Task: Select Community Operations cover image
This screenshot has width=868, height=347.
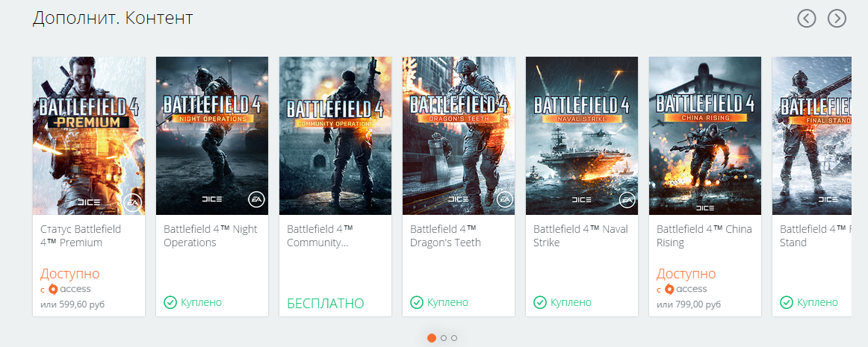Action: [335, 135]
